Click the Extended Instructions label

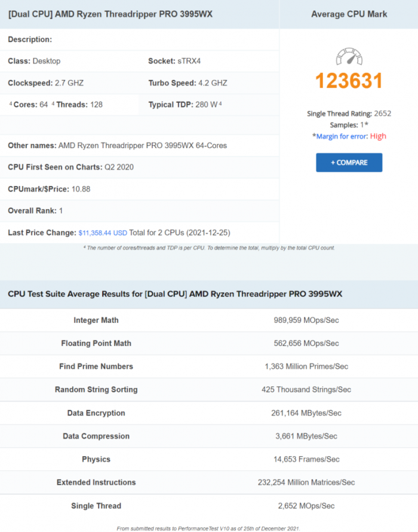96,482
